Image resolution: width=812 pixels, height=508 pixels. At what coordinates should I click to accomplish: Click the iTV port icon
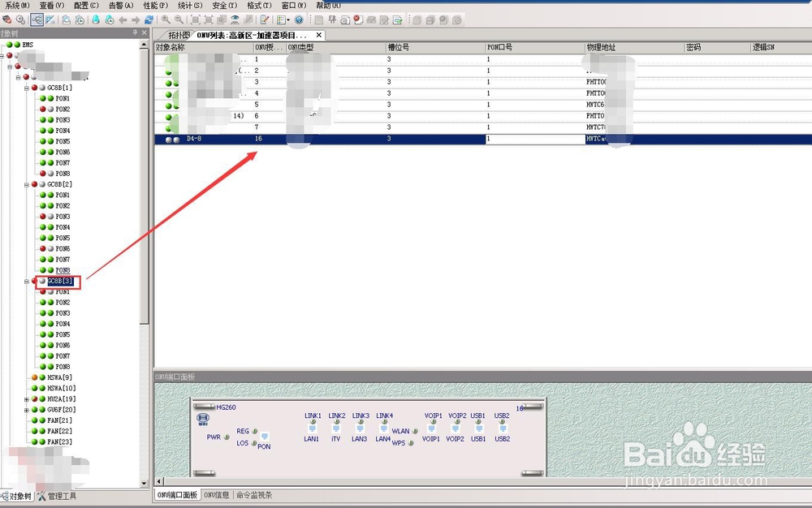coord(336,428)
